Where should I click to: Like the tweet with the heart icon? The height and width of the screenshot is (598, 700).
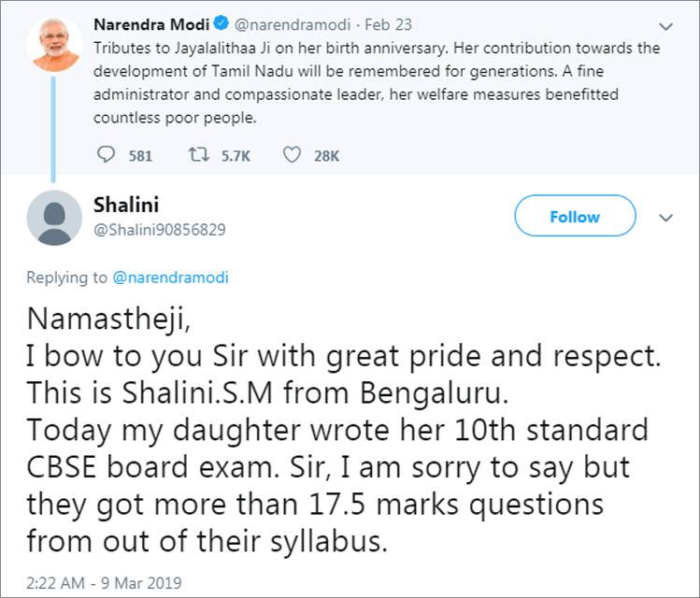click(292, 155)
